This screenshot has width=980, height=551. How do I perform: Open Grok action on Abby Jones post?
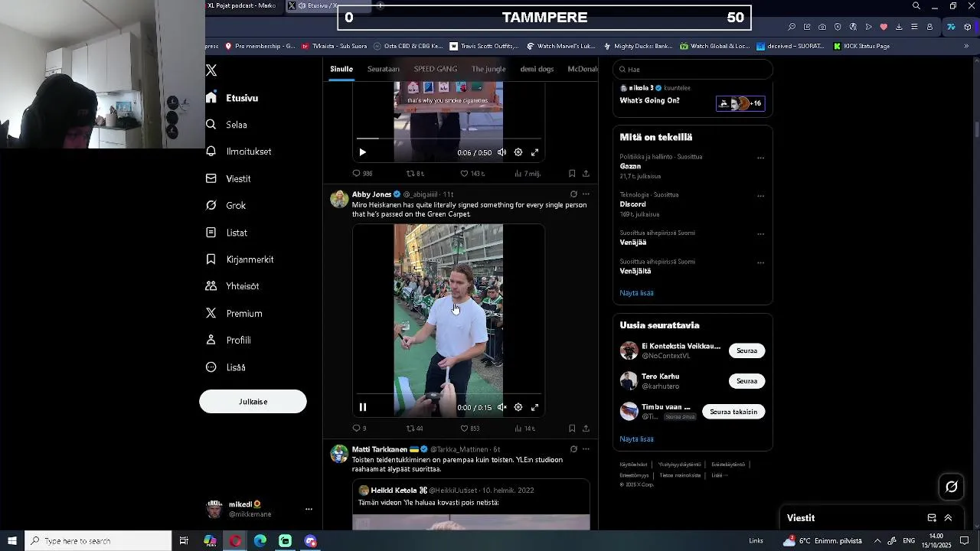tap(573, 194)
